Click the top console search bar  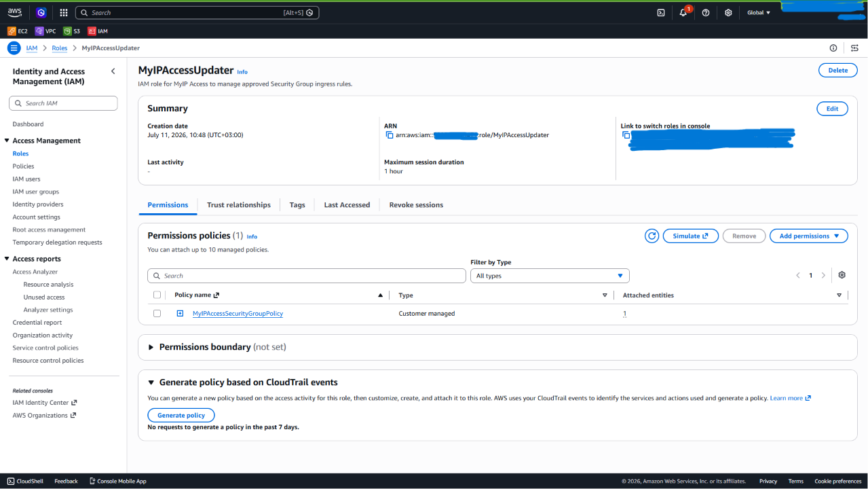(x=197, y=12)
